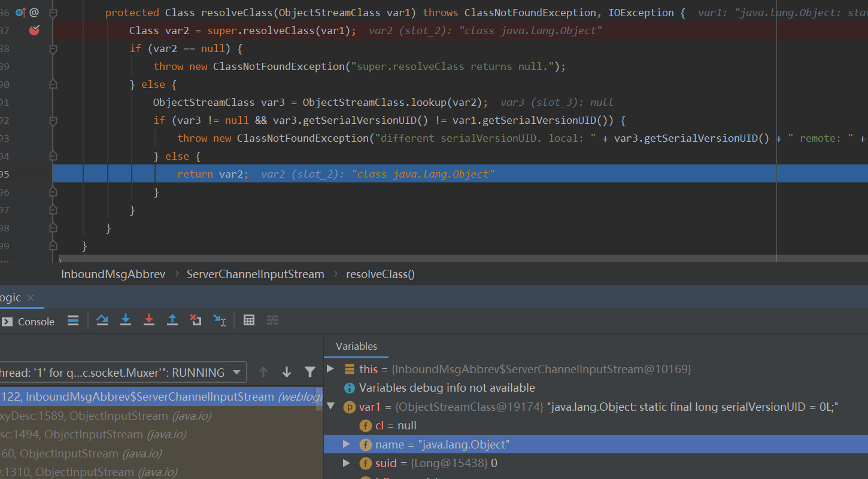Click the greyed Trace Current Stream Chain icon
The height and width of the screenshot is (479, 868).
272,321
